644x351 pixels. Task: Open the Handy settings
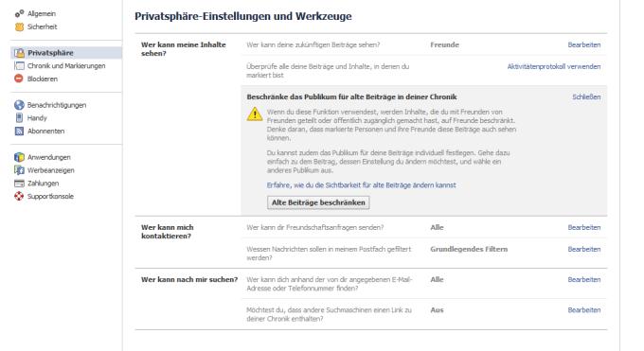pos(37,118)
